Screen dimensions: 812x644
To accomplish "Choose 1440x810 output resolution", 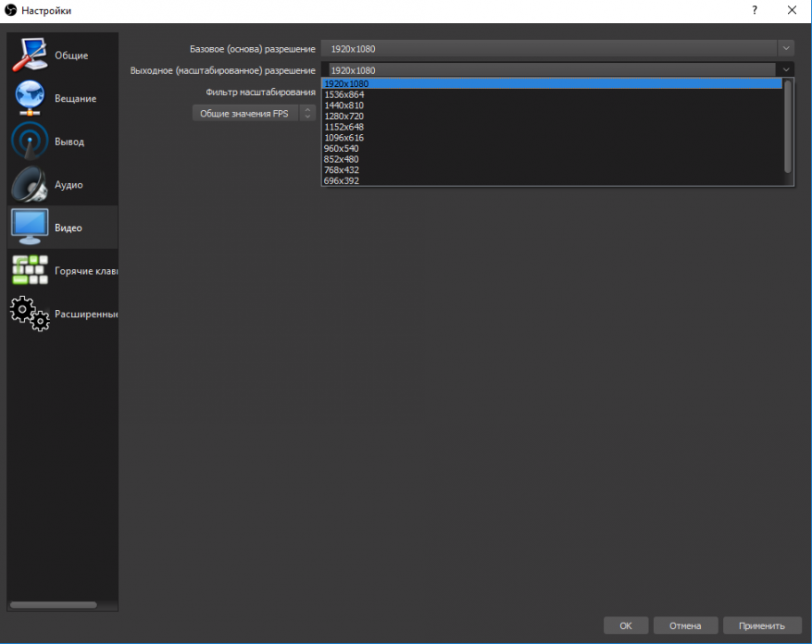I will click(552, 105).
